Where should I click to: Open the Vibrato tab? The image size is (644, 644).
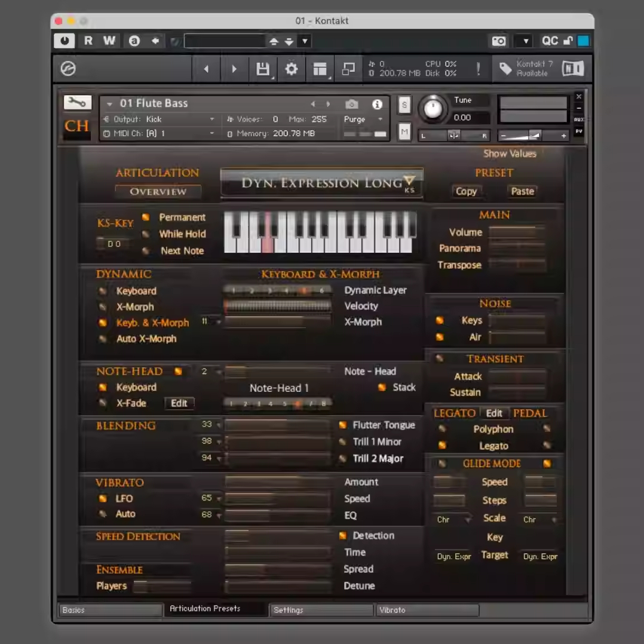(427, 610)
